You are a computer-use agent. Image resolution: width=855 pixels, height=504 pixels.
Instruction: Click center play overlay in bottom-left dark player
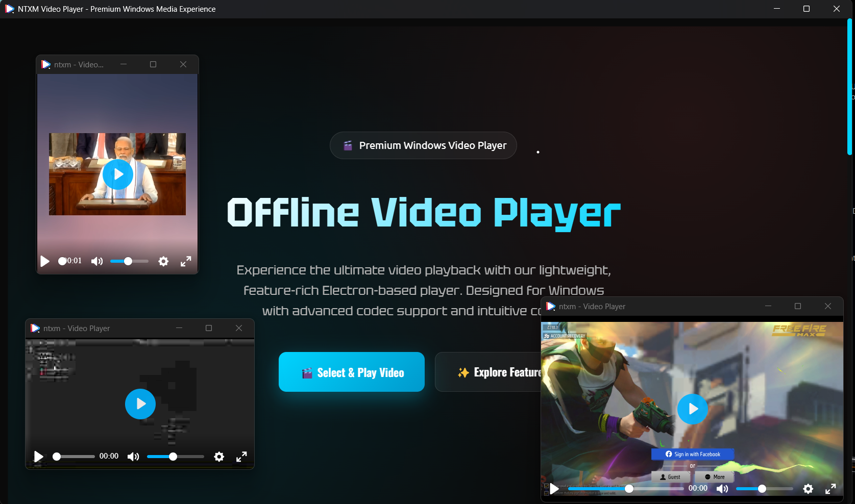pos(140,404)
